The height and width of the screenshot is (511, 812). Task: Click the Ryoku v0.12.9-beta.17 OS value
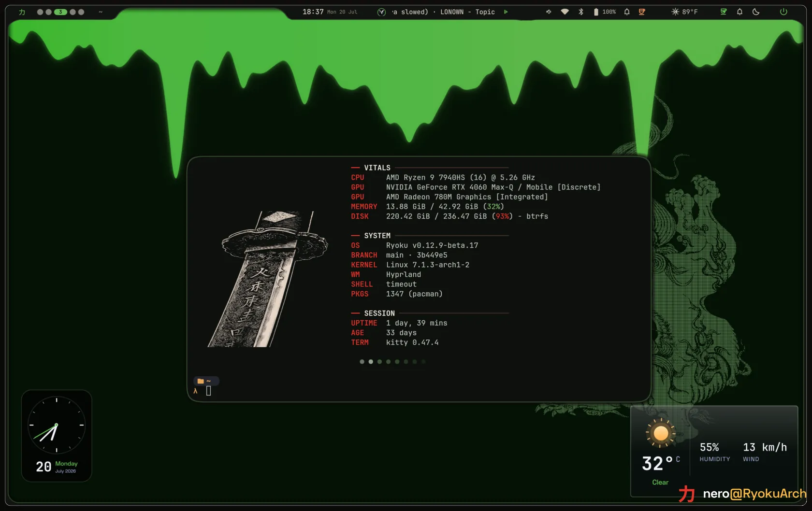432,245
